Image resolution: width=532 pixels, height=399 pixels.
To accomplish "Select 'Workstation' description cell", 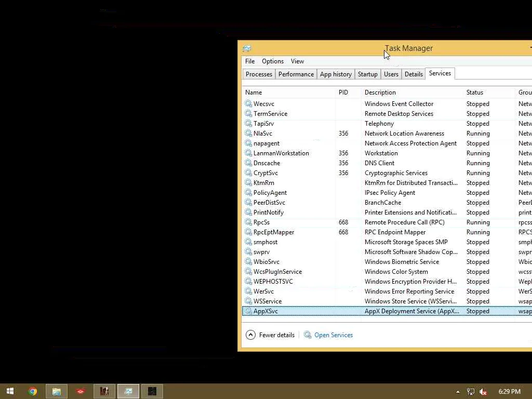I will click(381, 153).
